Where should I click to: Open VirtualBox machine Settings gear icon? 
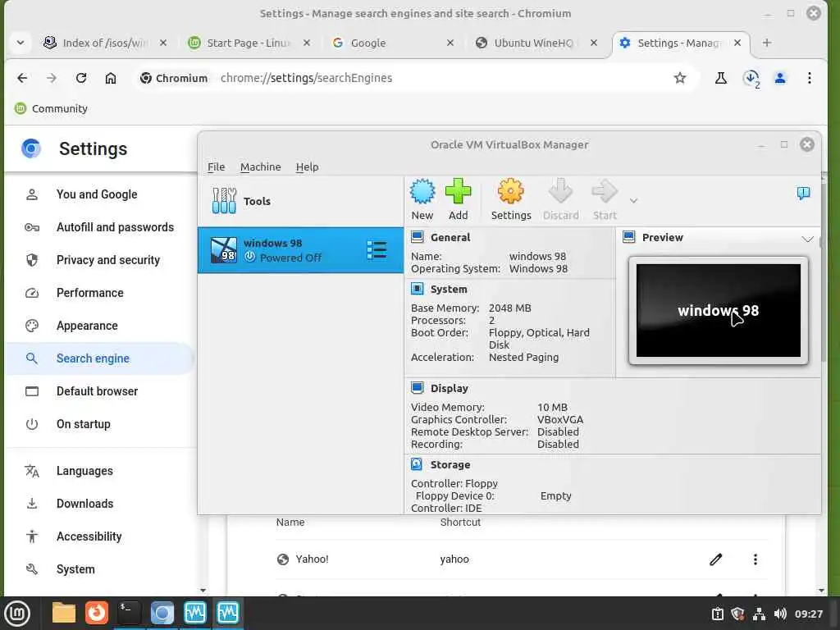click(x=510, y=192)
